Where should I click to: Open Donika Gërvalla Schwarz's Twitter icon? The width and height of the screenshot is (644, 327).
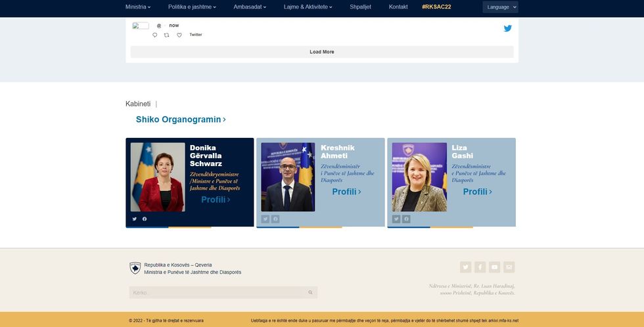pyautogui.click(x=135, y=219)
